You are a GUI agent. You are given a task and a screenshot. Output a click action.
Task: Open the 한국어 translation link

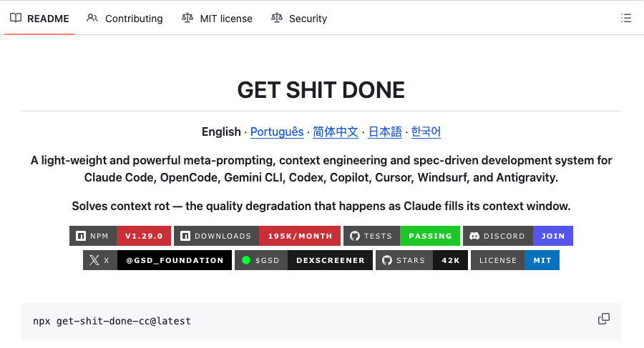click(426, 131)
